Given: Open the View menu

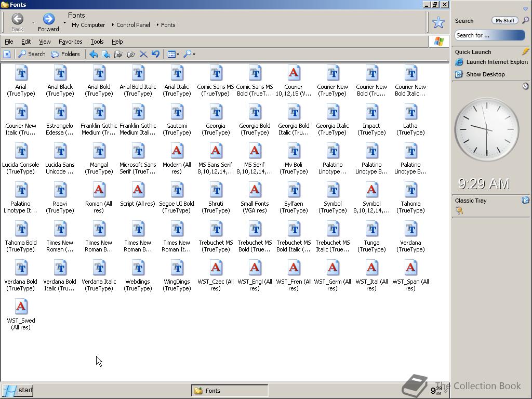Looking at the screenshot, I should pos(45,42).
